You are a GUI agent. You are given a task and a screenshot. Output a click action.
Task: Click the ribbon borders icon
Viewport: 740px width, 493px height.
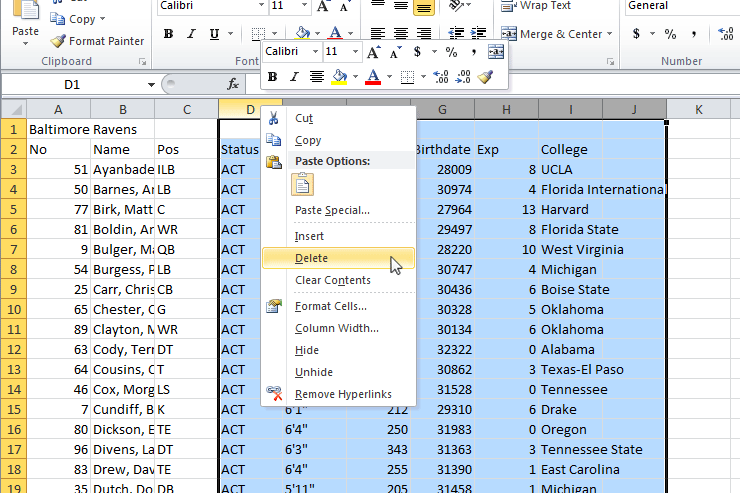tap(258, 34)
